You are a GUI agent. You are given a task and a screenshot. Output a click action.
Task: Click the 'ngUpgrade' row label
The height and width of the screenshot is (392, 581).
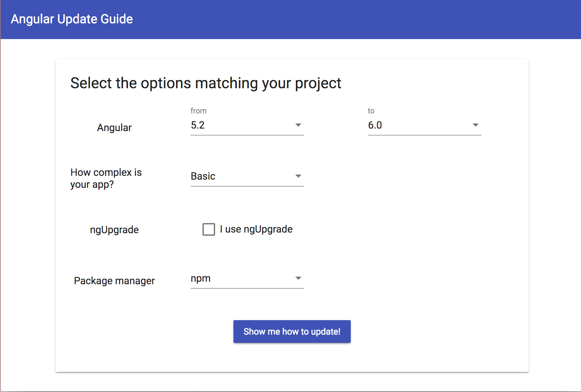[x=114, y=230]
